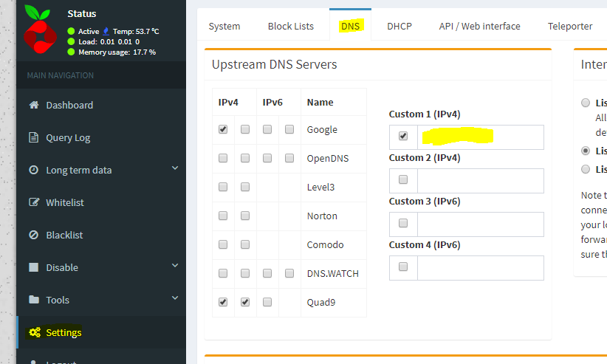This screenshot has height=364, width=607.
Task: Click the Custom 1 (IPv4) address field
Action: pyautogui.click(x=481, y=137)
